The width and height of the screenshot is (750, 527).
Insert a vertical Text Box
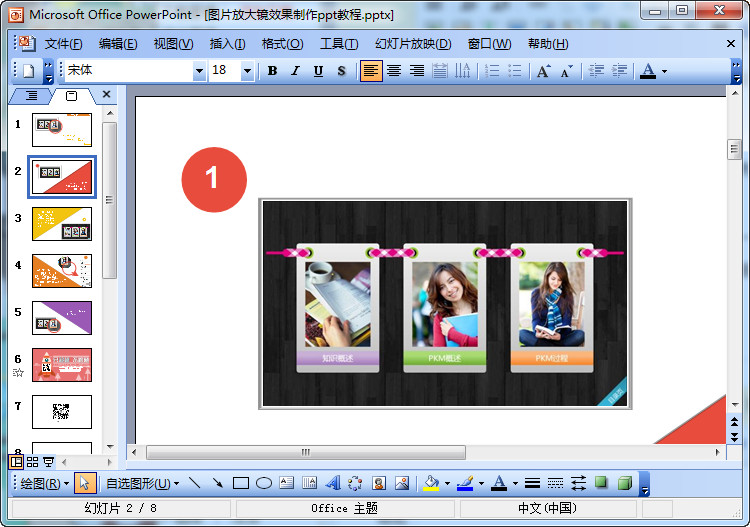(309, 483)
